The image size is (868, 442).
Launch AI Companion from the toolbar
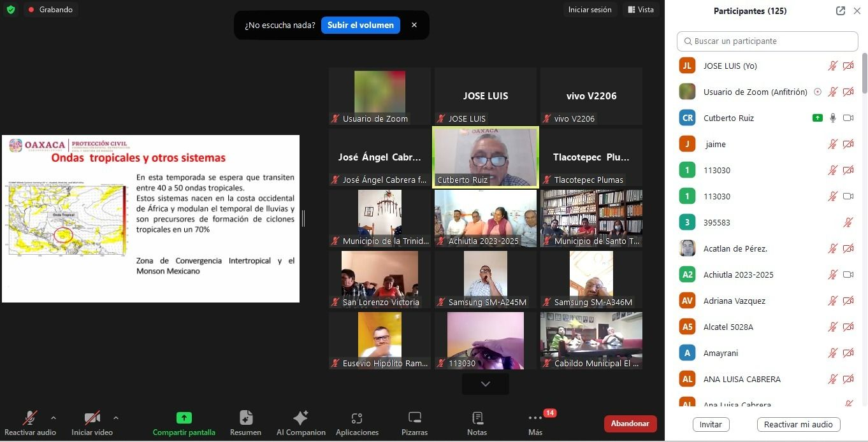click(x=301, y=418)
